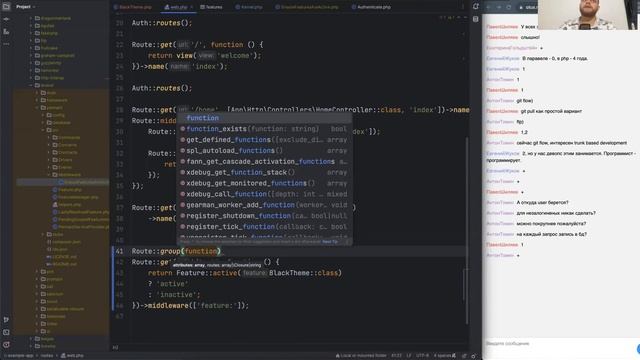Open the bottom-left Git tool icon
Screen dimensions: 640x360
pyautogui.click(x=6, y=320)
